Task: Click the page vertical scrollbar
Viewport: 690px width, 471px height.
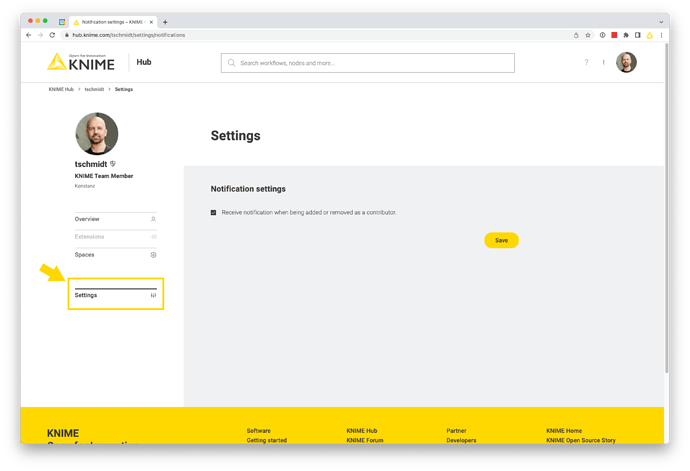Action: tap(667, 207)
